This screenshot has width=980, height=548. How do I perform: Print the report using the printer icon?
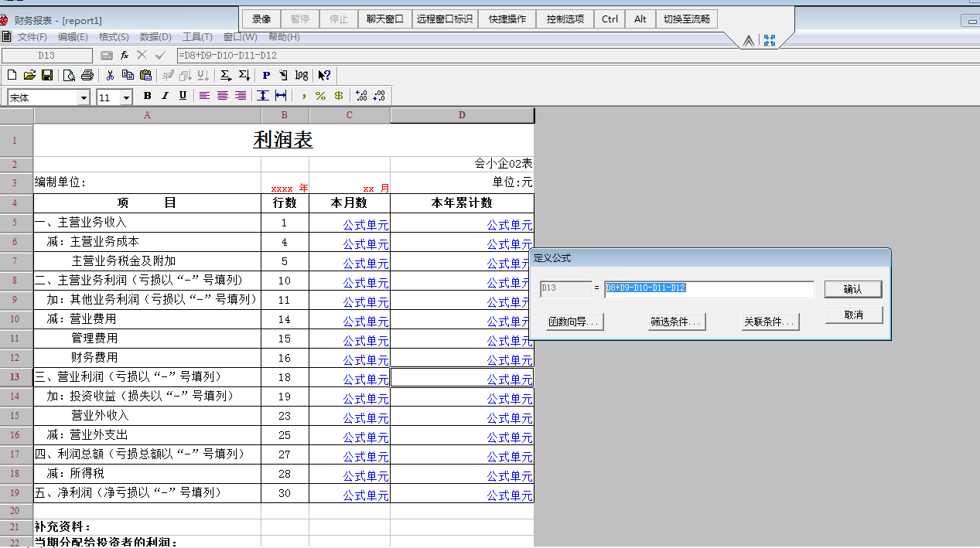[87, 75]
